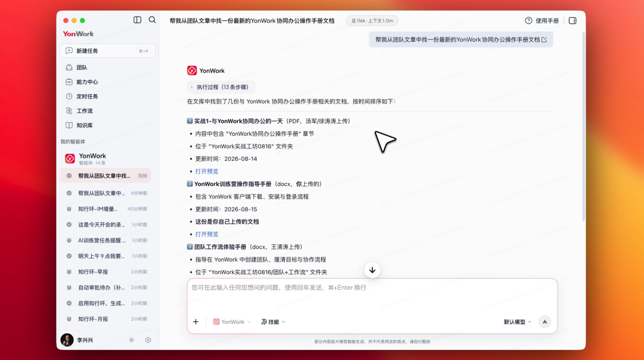Open 这是今天开会的录 conversation
Screen dimensions: 644x360
click(x=106, y=225)
